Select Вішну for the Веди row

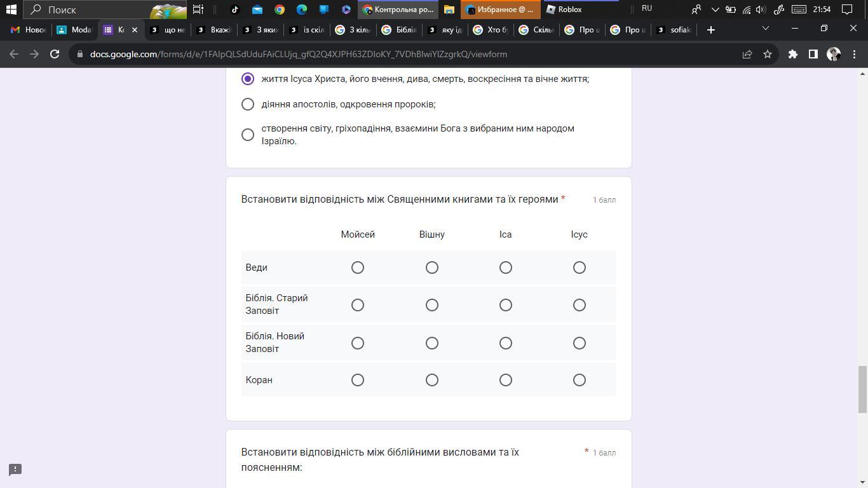[431, 268]
